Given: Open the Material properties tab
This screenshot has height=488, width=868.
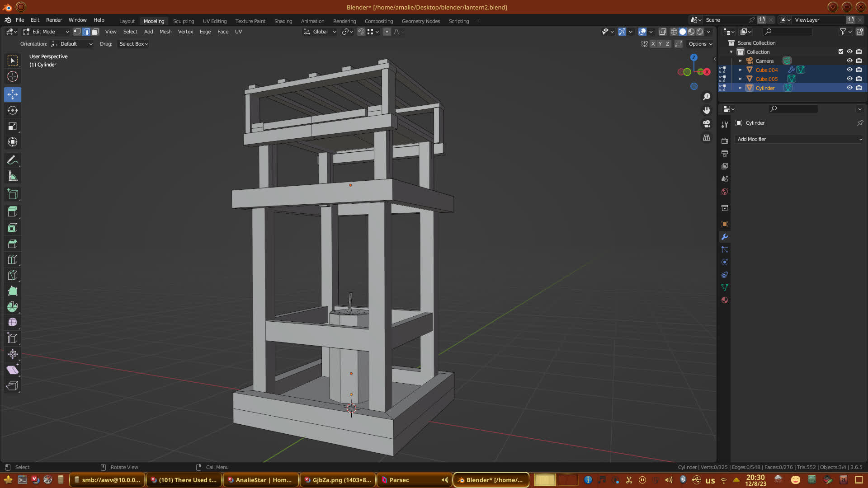Looking at the screenshot, I should (x=725, y=300).
